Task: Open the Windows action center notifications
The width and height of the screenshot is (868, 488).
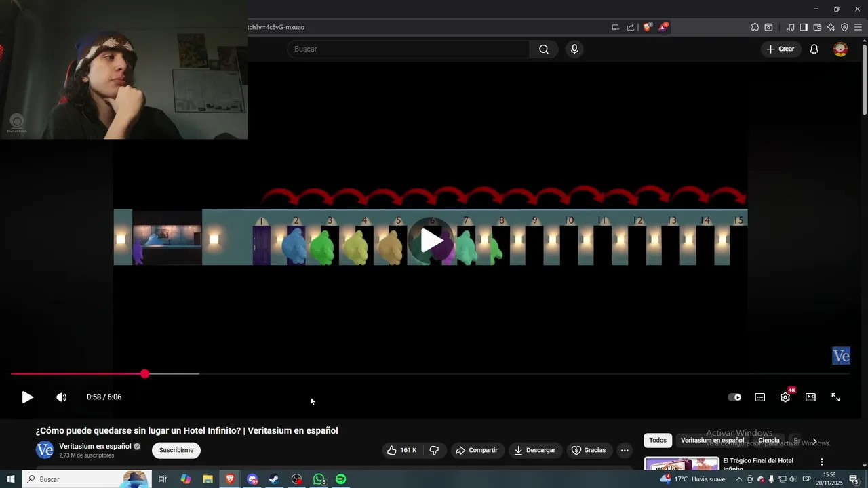Action: [854, 479]
